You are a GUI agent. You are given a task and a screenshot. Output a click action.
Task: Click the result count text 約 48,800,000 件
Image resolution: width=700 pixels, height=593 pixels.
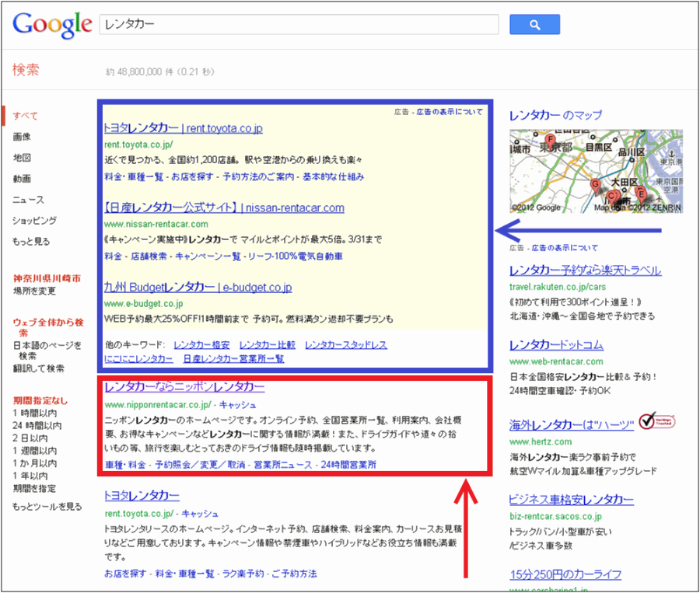pyautogui.click(x=139, y=72)
